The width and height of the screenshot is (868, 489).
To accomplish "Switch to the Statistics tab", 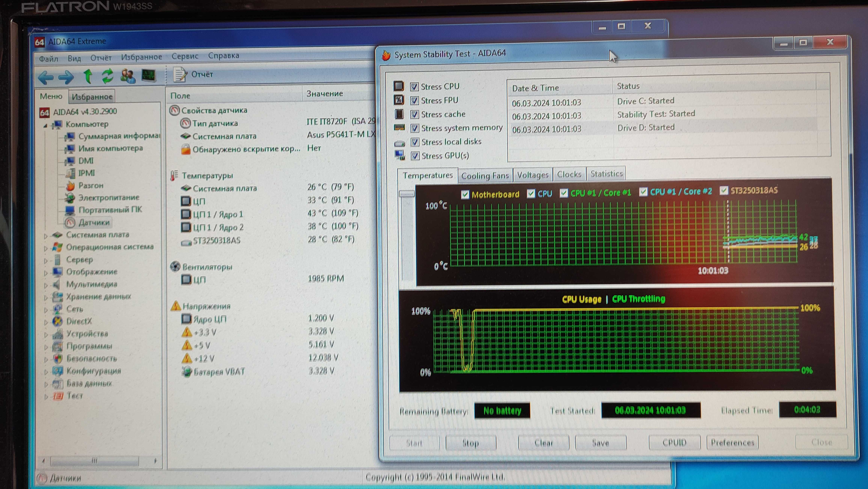I will [x=607, y=174].
